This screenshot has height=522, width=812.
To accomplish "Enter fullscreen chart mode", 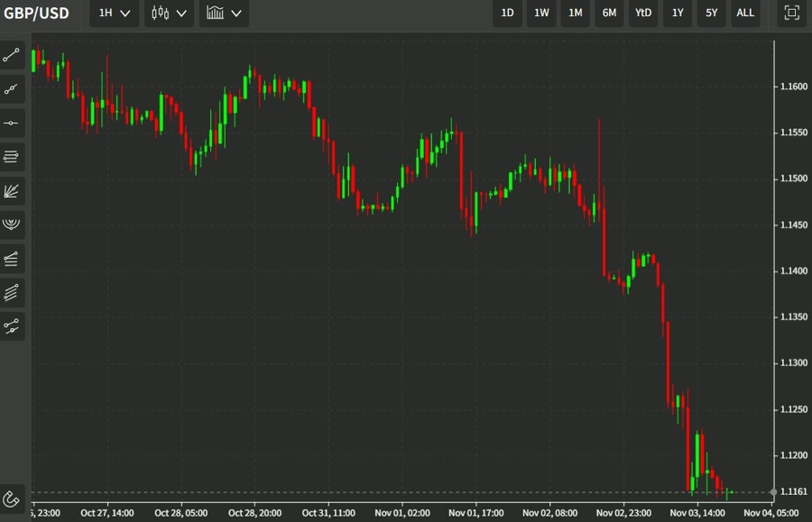I will click(791, 13).
